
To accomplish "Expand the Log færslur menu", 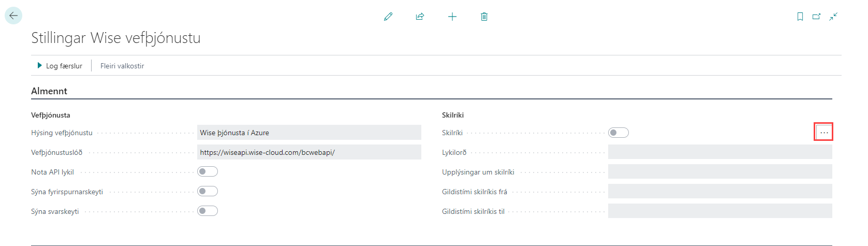I will (x=60, y=66).
